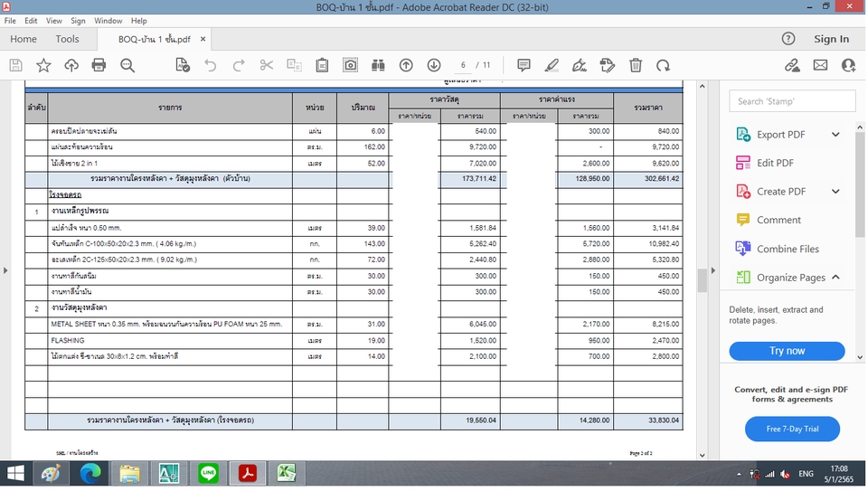Collapse the right tools pane arrow
868x491 pixels.
coord(713,270)
